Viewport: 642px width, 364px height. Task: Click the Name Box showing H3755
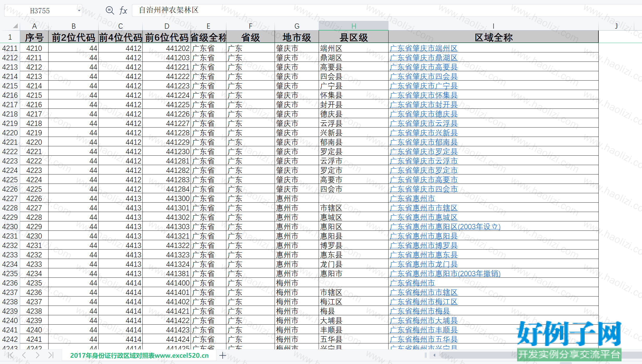tap(43, 10)
